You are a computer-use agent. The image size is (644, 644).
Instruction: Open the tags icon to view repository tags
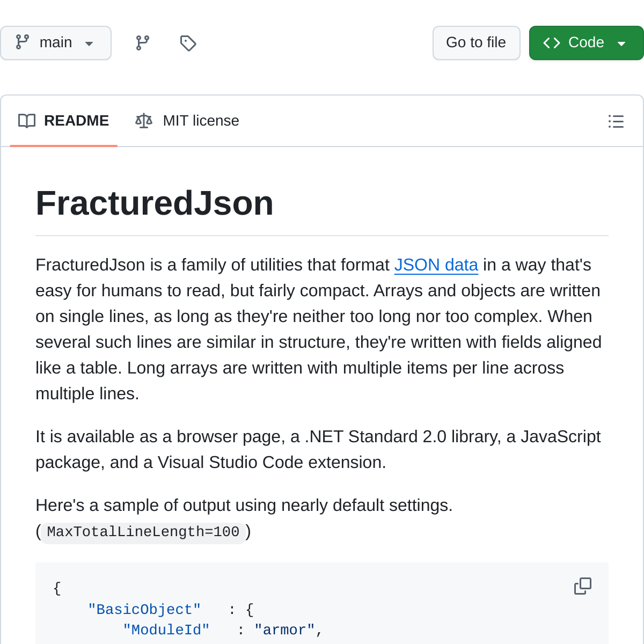(188, 42)
